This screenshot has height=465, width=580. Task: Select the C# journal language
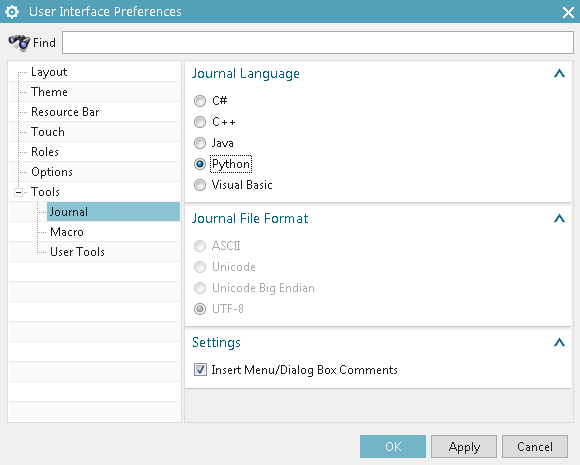pos(200,101)
